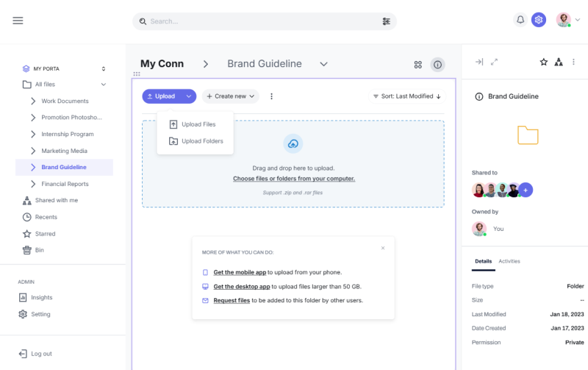The width and height of the screenshot is (588, 370).
Task: Close the 'More of what you can do' card
Action: (x=383, y=248)
